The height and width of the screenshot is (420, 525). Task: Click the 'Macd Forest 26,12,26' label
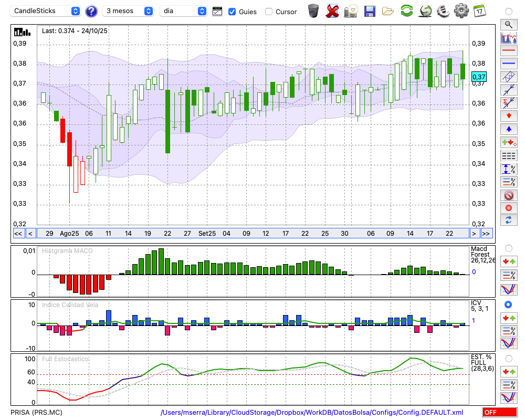pyautogui.click(x=482, y=255)
